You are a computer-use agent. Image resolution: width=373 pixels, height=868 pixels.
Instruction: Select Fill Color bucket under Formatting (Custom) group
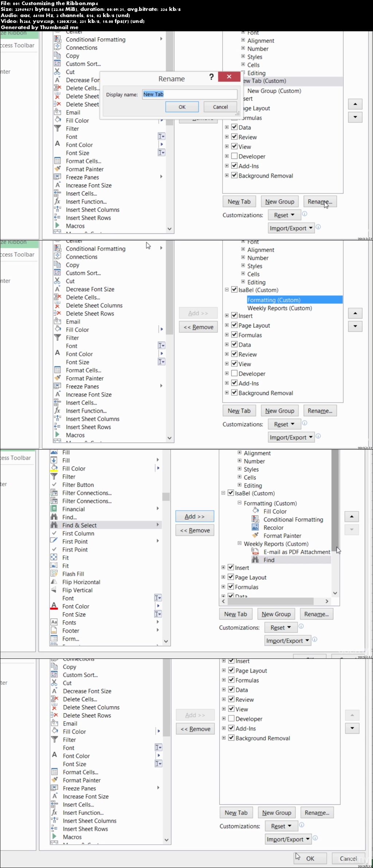(255, 511)
